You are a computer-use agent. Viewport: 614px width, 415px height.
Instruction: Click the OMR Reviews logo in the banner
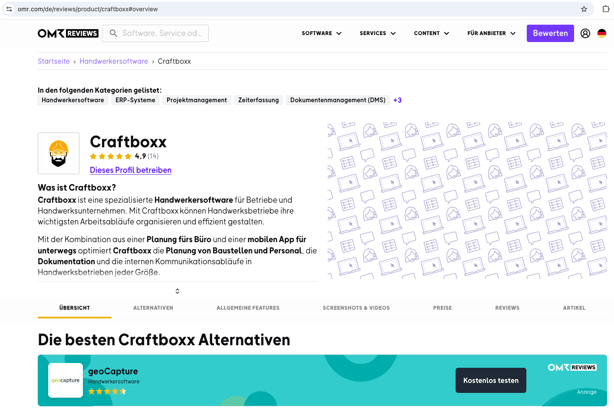pos(572,367)
